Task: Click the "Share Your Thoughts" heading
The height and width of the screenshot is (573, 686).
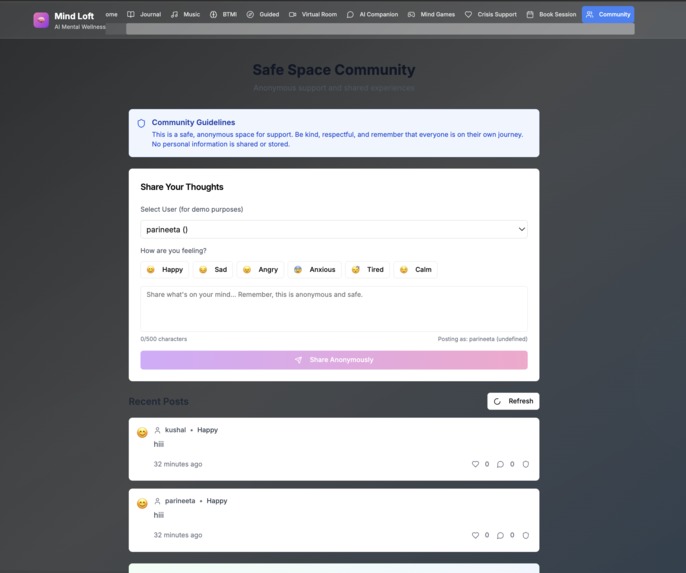Action: (x=182, y=187)
